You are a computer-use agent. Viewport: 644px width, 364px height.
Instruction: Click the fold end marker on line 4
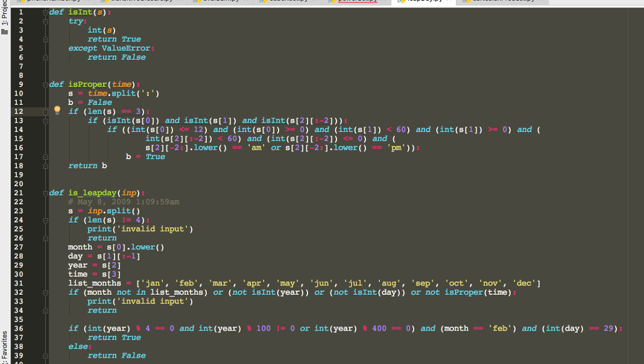(x=45, y=40)
